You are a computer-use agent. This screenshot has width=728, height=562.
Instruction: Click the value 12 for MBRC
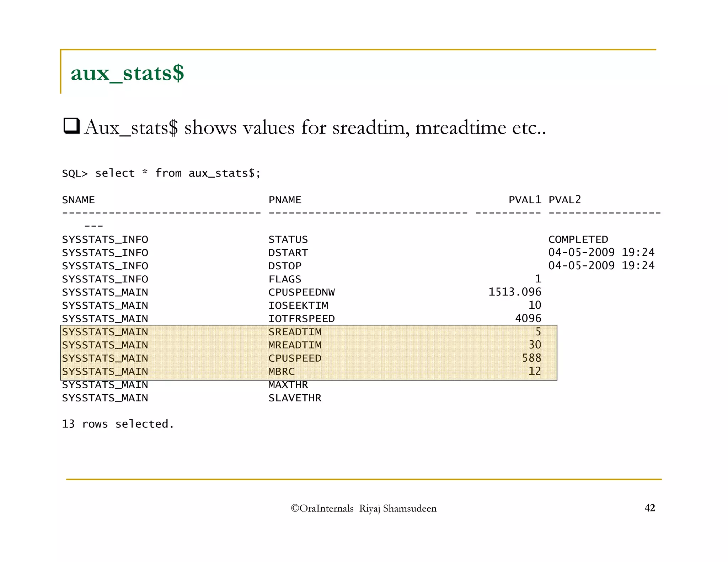[x=535, y=371]
